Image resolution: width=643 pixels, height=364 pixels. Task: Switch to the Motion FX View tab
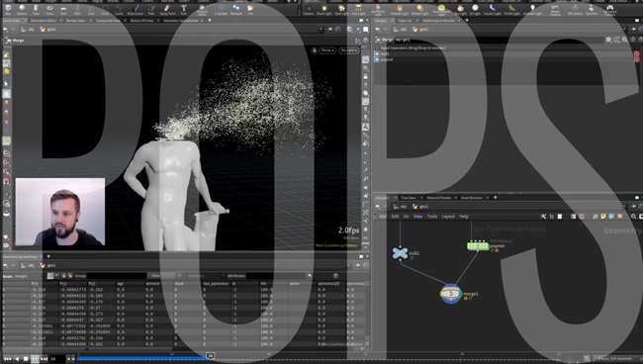pyautogui.click(x=141, y=21)
